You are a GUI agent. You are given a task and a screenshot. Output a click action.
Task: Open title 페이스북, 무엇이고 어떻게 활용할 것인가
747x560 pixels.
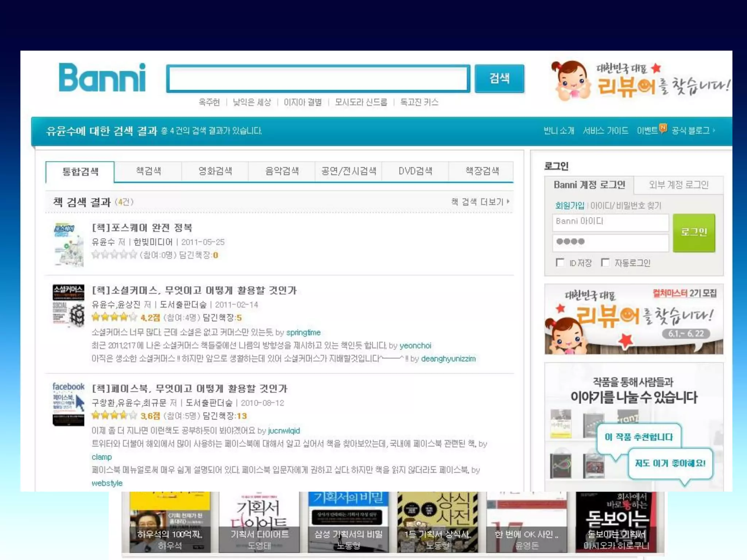point(190,389)
